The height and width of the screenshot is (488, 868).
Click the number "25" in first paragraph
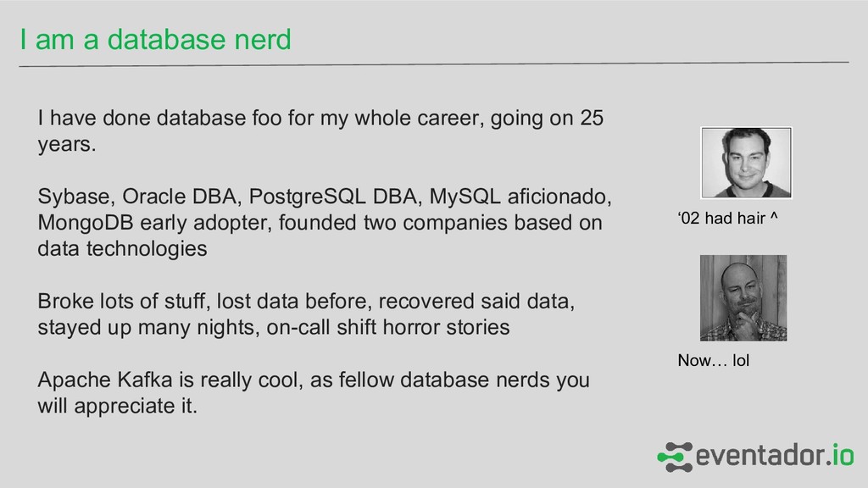click(x=592, y=118)
